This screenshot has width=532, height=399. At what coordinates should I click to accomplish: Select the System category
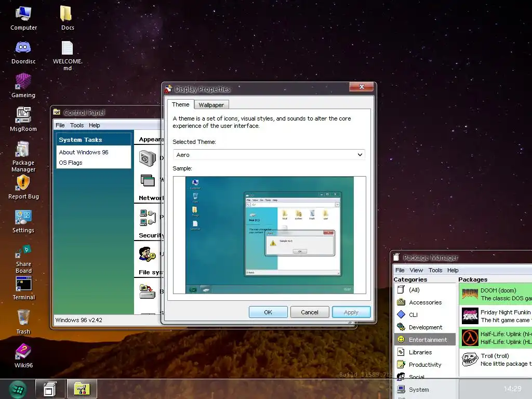click(425, 390)
